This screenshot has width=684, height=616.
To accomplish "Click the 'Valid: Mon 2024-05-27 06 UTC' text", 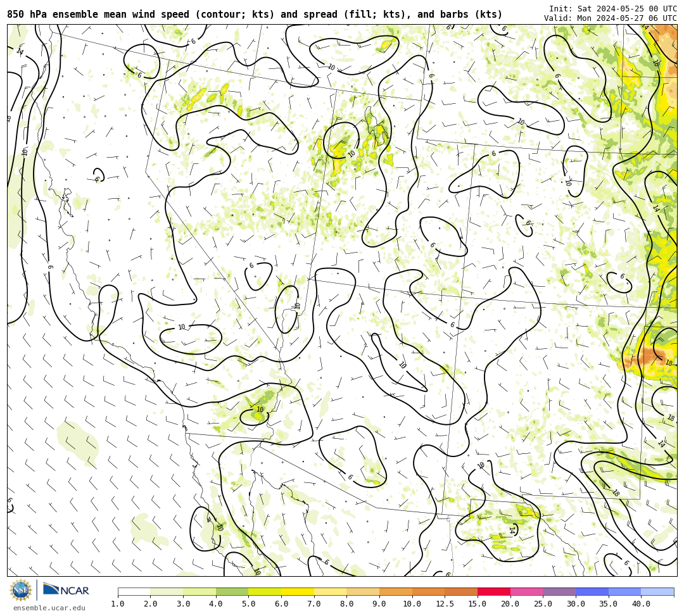I will tap(611, 18).
